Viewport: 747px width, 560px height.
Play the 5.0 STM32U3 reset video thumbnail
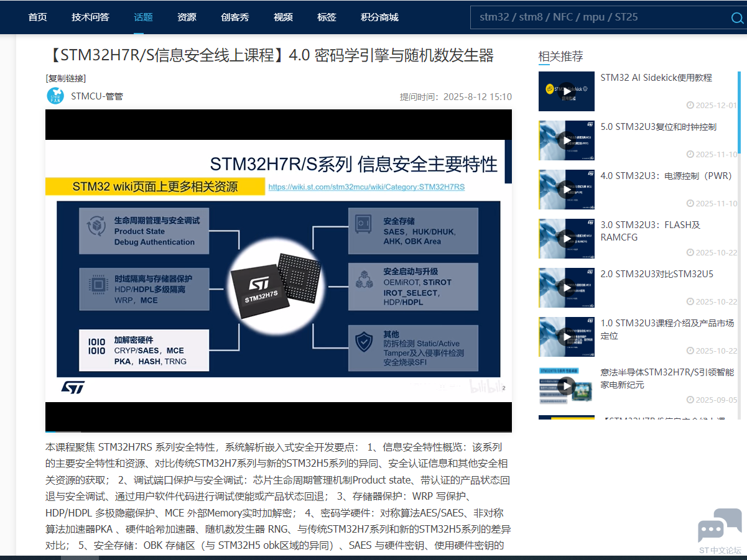pos(566,140)
